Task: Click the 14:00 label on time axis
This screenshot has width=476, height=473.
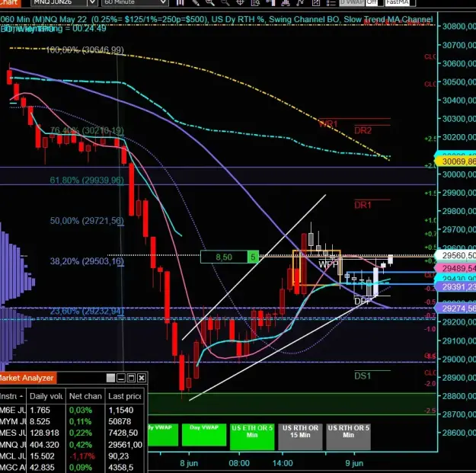Action: 283,463
